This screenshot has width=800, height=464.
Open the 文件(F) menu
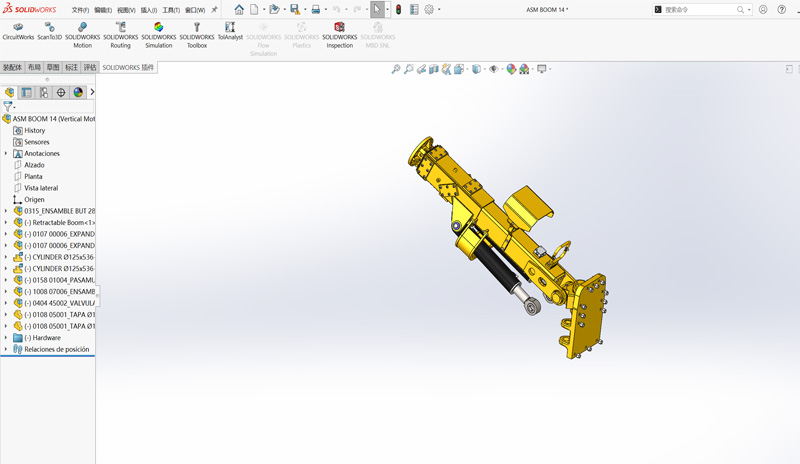click(81, 10)
